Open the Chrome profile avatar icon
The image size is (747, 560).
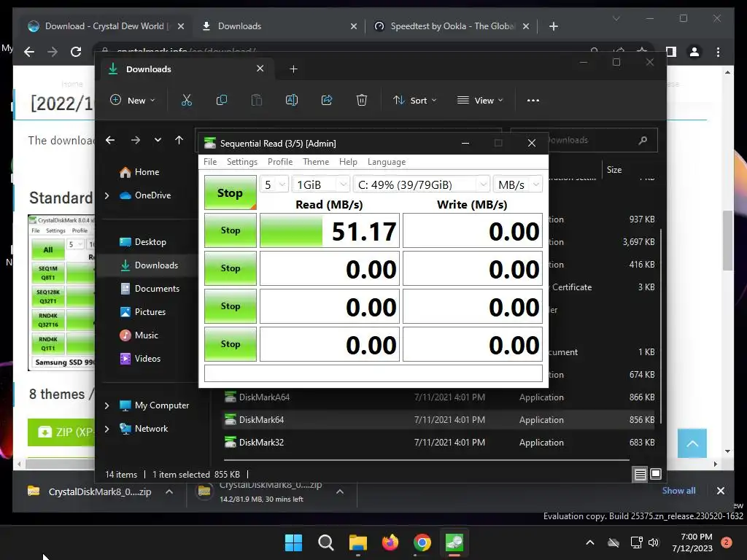coord(694,52)
